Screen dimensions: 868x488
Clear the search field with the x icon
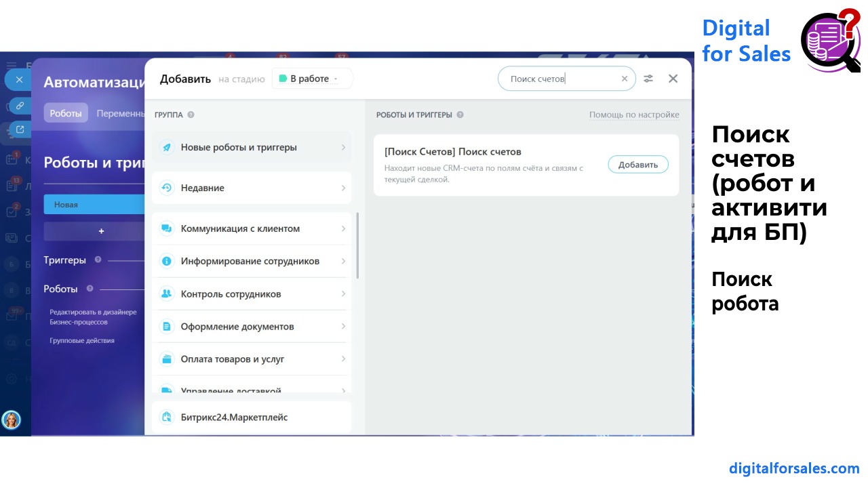click(x=625, y=79)
